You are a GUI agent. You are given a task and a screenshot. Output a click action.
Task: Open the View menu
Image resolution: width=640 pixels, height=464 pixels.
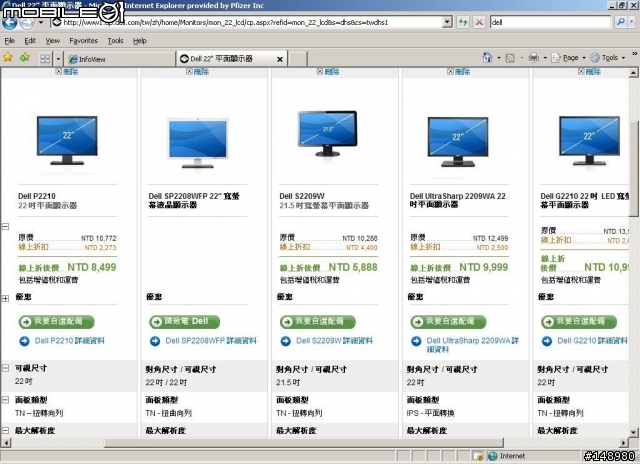(53, 41)
